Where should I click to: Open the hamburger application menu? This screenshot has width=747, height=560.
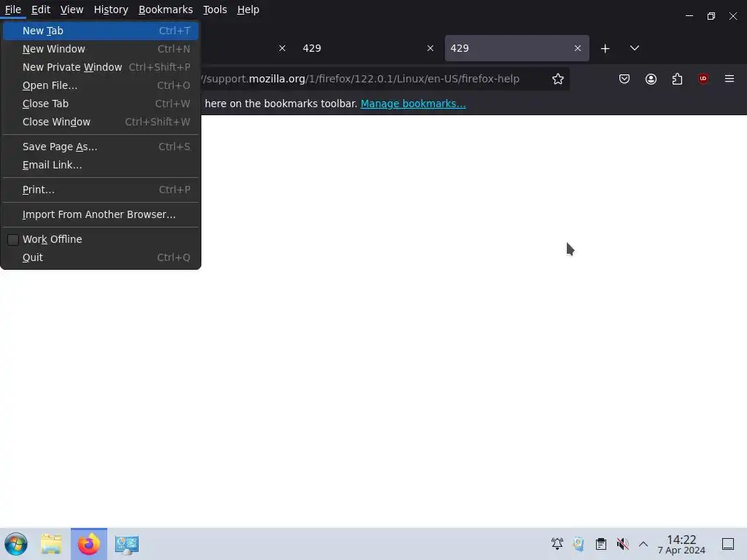[x=729, y=79]
